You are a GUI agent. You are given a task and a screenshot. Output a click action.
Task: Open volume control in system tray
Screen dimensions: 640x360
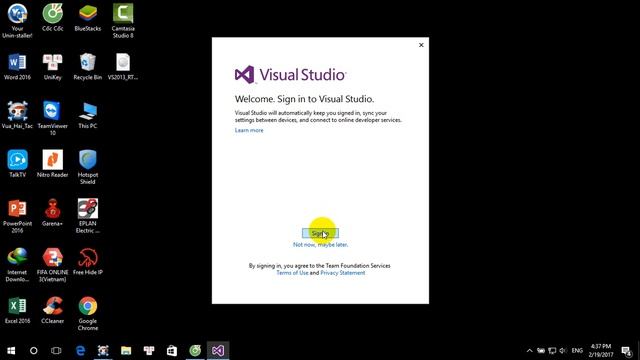[563, 351]
